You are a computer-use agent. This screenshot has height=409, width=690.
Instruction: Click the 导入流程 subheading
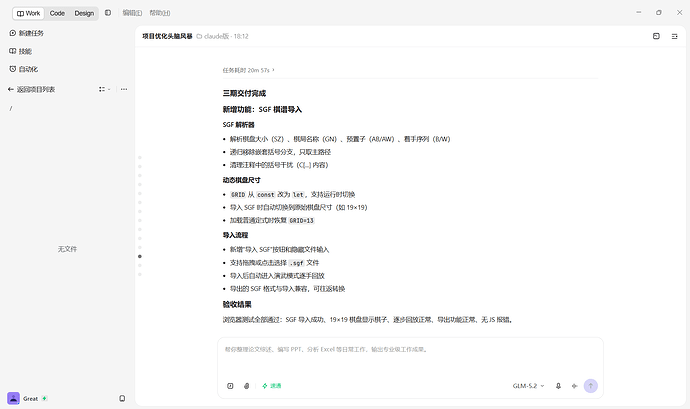pos(235,235)
